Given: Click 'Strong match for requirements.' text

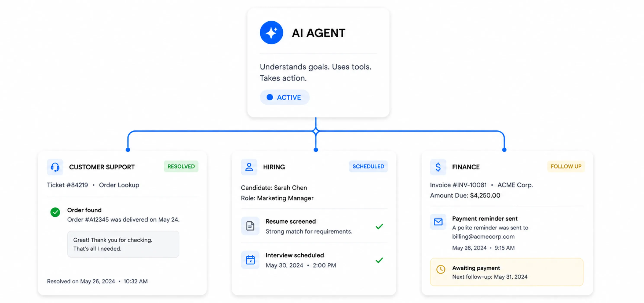Looking at the screenshot, I should pyautogui.click(x=309, y=231).
